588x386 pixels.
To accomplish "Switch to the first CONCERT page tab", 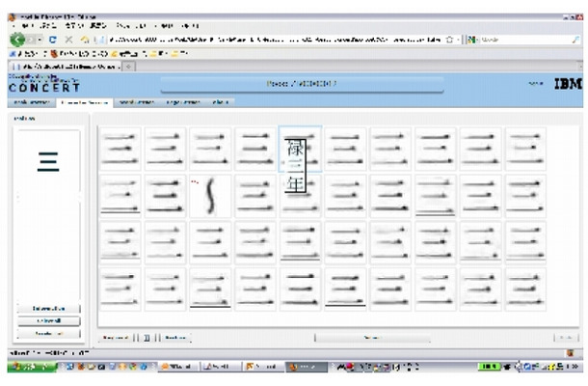I will (x=32, y=102).
